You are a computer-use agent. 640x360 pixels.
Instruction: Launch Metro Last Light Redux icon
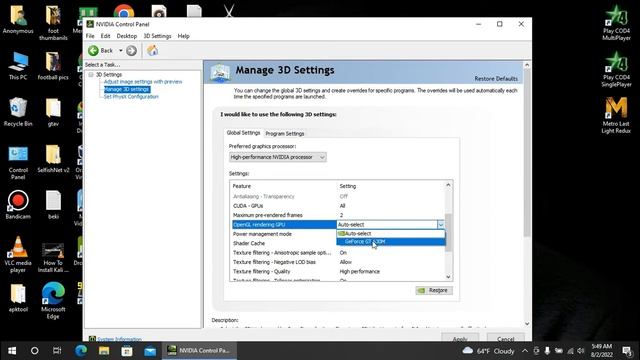(616, 115)
